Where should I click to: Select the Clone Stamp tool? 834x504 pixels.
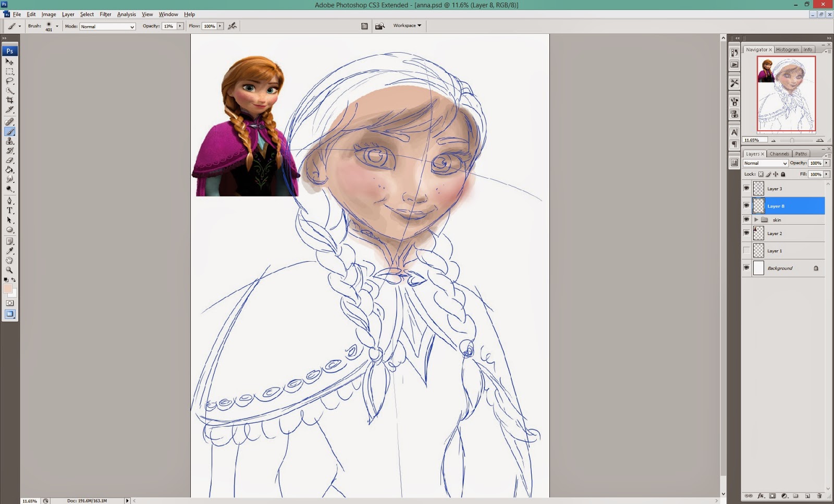click(x=9, y=141)
